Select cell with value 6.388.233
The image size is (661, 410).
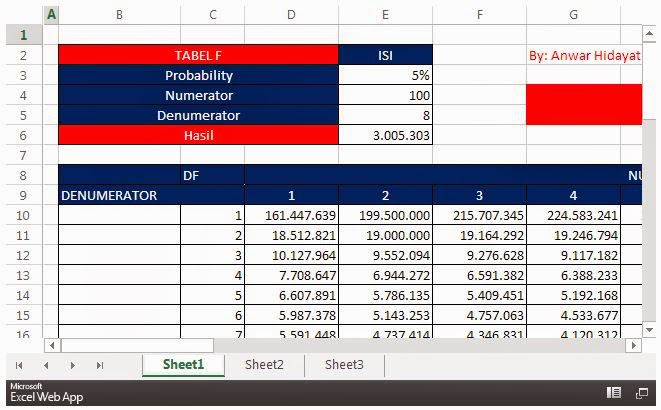pyautogui.click(x=573, y=276)
